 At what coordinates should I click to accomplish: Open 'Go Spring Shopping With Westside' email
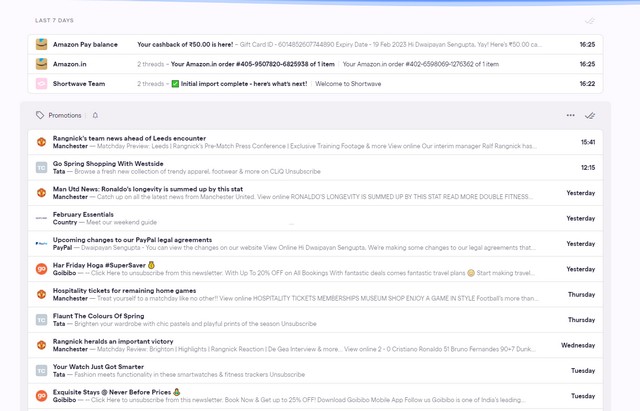click(316, 167)
